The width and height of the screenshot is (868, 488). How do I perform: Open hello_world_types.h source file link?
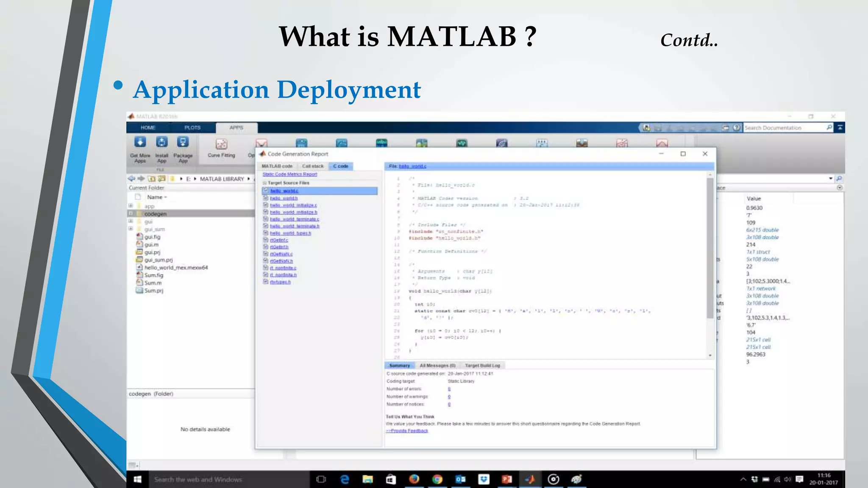tap(290, 233)
